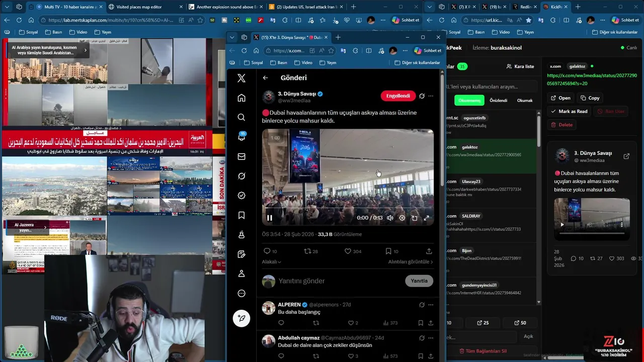Screen dimensions: 644x362
Task: Open X notifications bell with 15 badge
Action: (x=242, y=137)
